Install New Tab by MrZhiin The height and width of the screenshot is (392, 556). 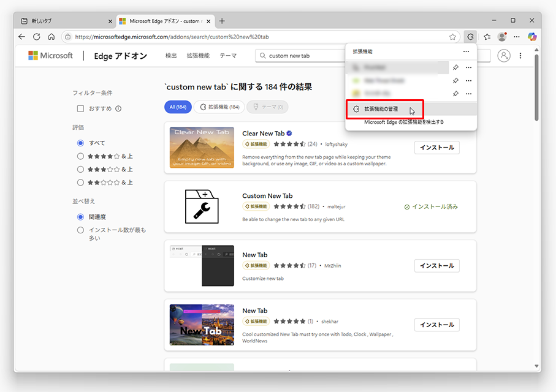tap(437, 265)
